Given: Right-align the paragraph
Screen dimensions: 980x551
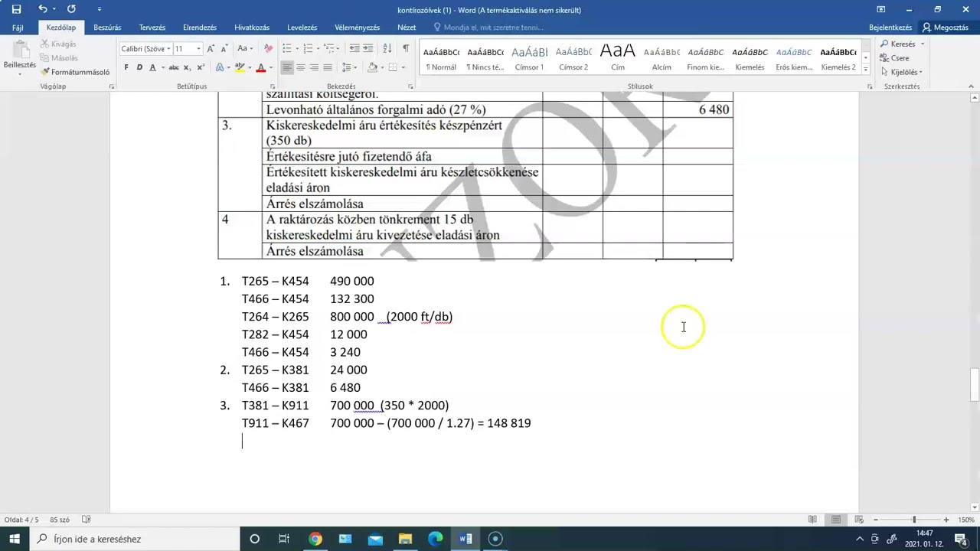Looking at the screenshot, I should [314, 67].
